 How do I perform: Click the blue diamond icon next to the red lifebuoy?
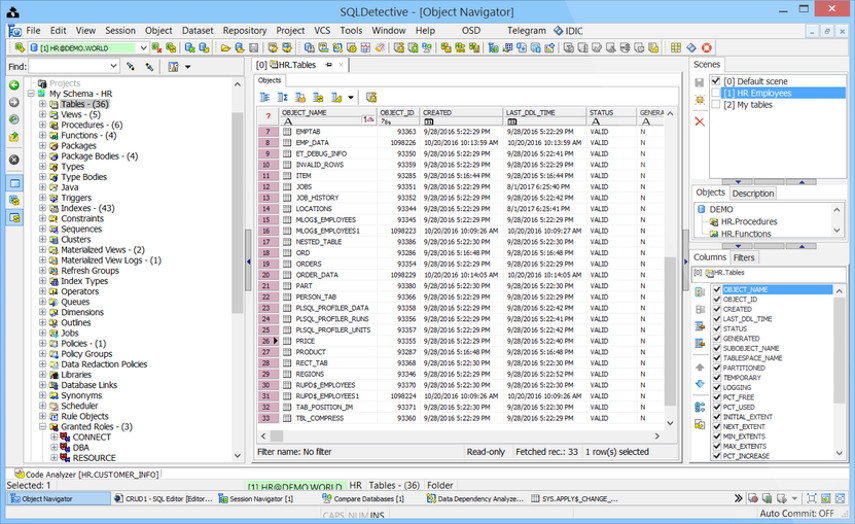[x=691, y=48]
